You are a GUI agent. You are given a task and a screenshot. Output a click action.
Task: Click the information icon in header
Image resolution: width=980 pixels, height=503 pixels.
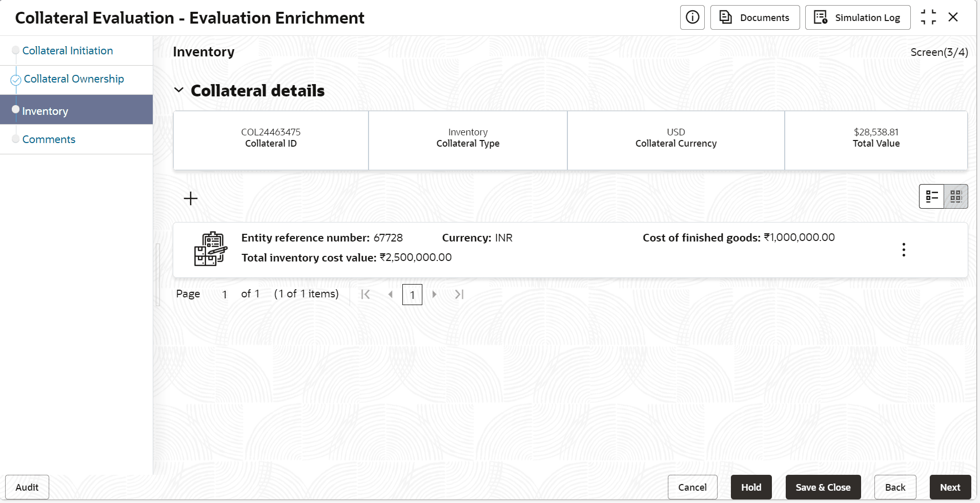point(692,17)
